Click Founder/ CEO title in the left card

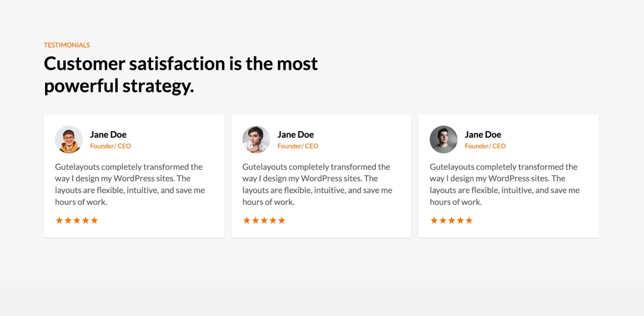pos(111,146)
